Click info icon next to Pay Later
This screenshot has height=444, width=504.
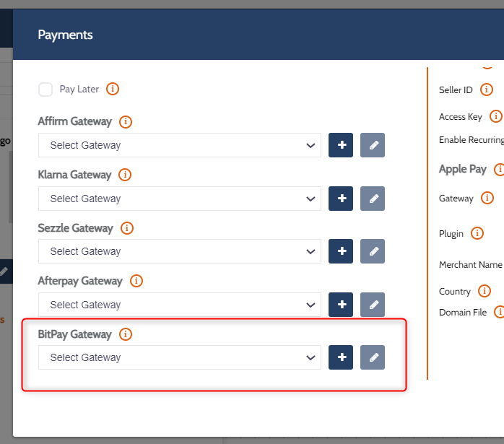point(112,90)
